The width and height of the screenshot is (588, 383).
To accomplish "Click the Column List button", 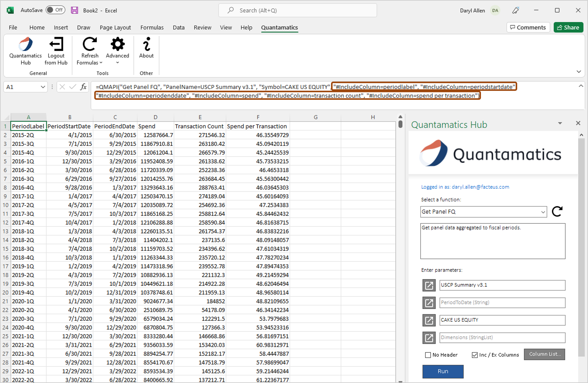I will [x=544, y=354].
